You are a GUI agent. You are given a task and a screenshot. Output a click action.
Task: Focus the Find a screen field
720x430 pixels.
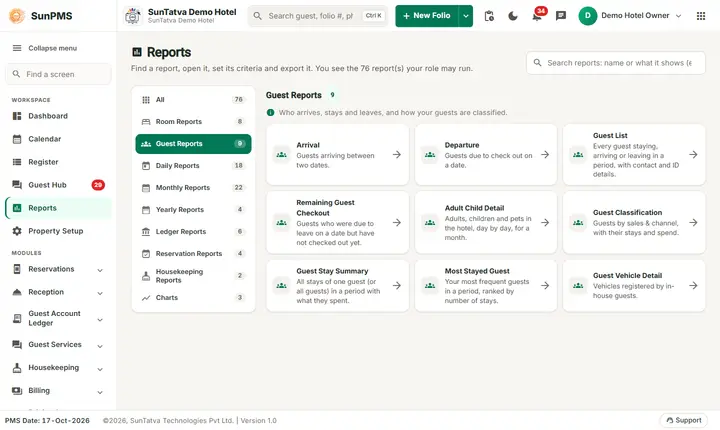click(58, 74)
